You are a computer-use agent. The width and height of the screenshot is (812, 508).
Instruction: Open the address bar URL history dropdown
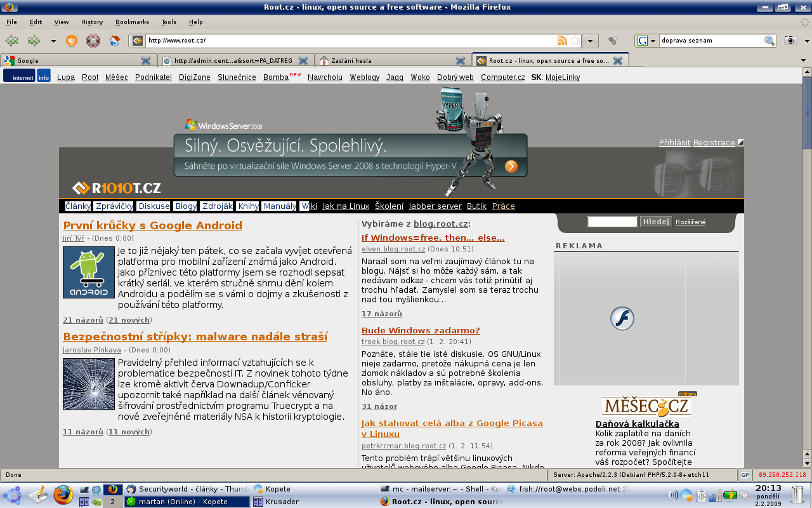pos(591,41)
